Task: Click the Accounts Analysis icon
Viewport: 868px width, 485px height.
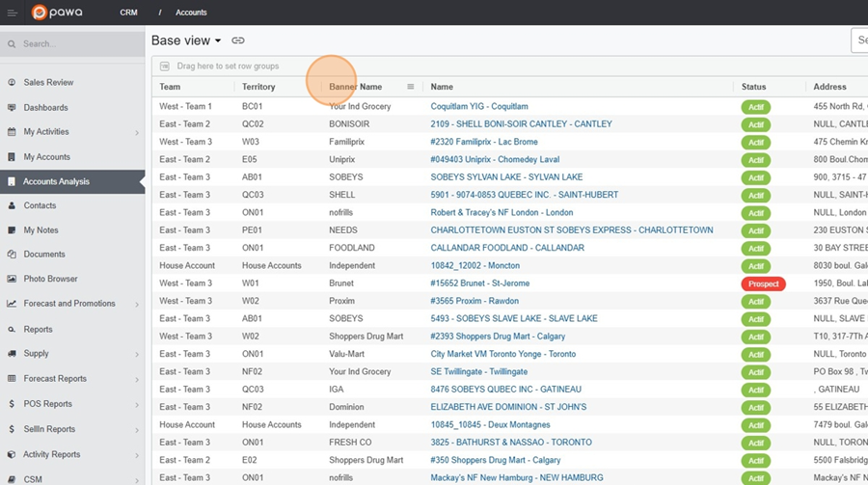Action: 12,181
